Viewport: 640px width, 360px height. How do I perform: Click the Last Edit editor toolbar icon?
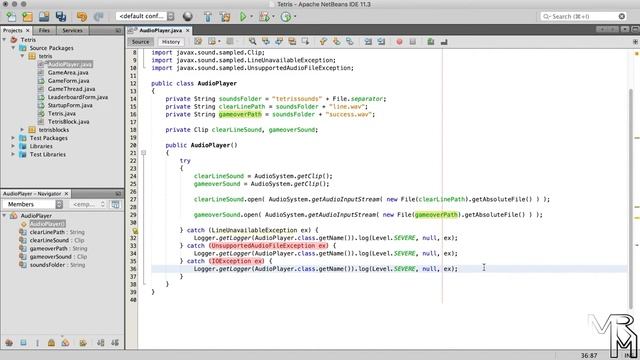[x=198, y=41]
